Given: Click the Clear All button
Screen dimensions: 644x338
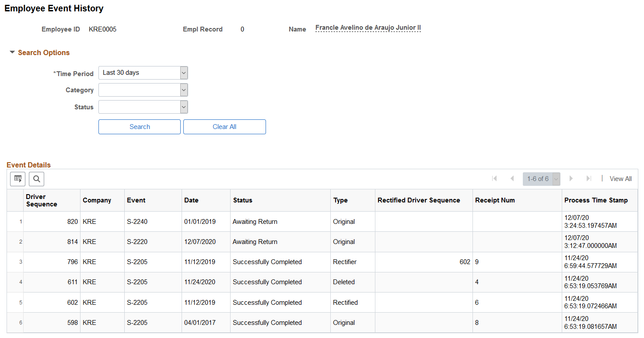Looking at the screenshot, I should (x=224, y=127).
